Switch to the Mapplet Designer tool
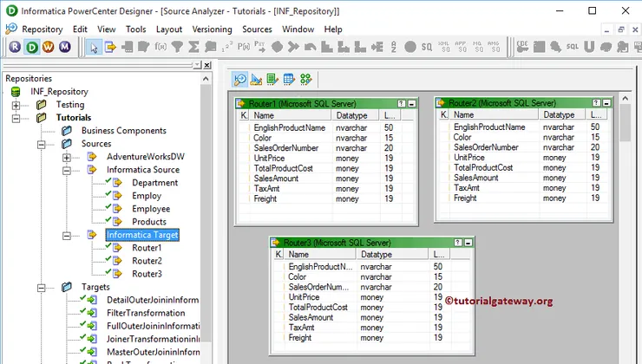Screen dimensions: 642x364 (x=289, y=79)
